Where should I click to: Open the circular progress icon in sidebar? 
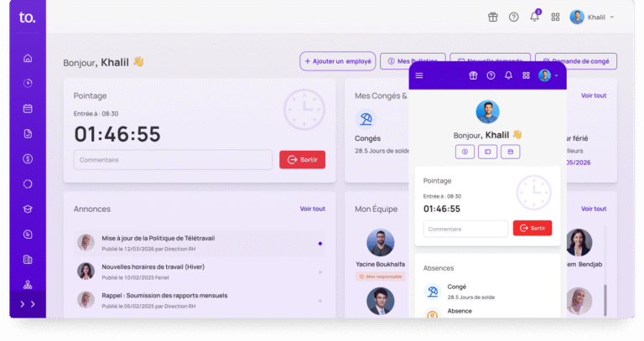pos(28,183)
